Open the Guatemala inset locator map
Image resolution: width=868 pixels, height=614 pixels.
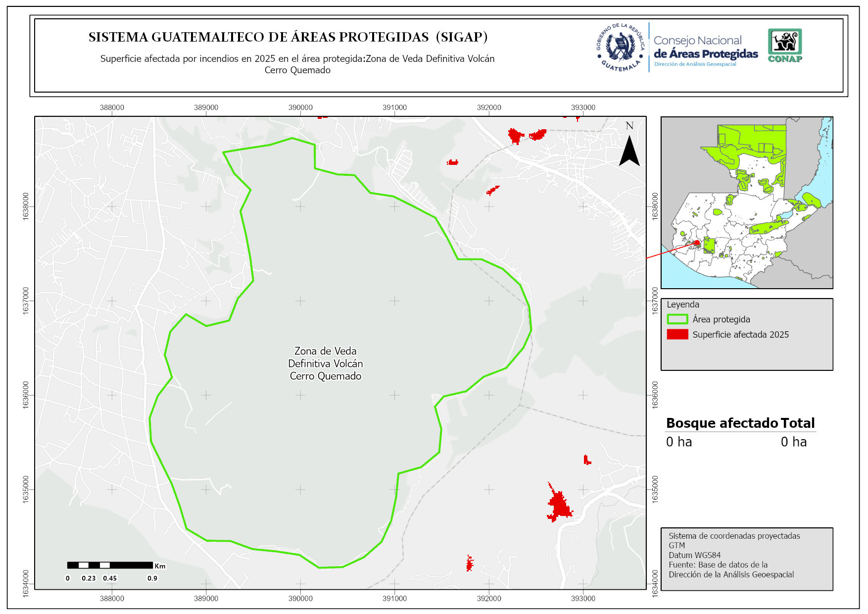pyautogui.click(x=747, y=203)
